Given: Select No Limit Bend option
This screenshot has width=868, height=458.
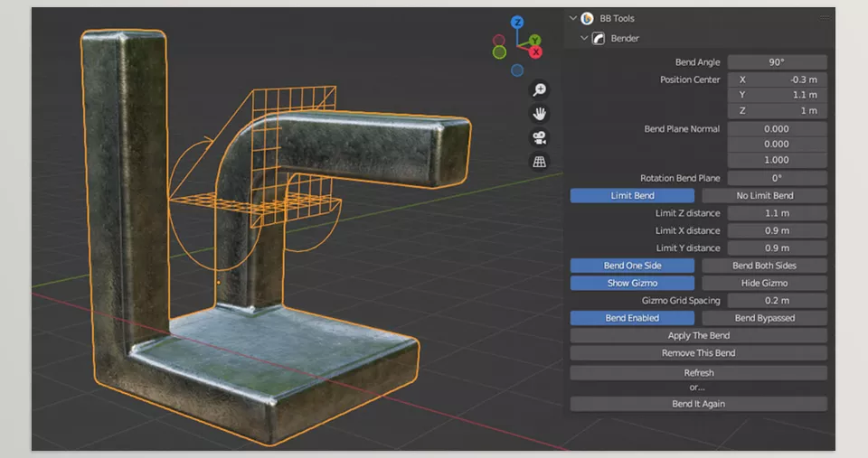Looking at the screenshot, I should pyautogui.click(x=765, y=196).
